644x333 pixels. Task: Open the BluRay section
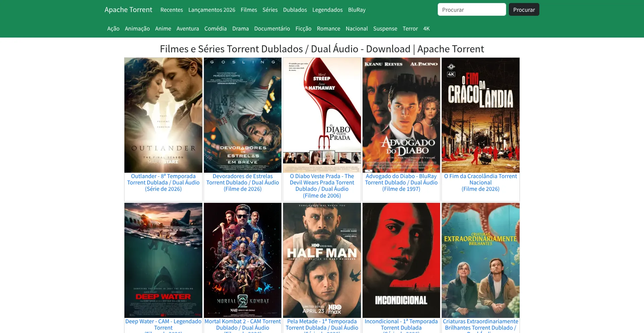357,10
